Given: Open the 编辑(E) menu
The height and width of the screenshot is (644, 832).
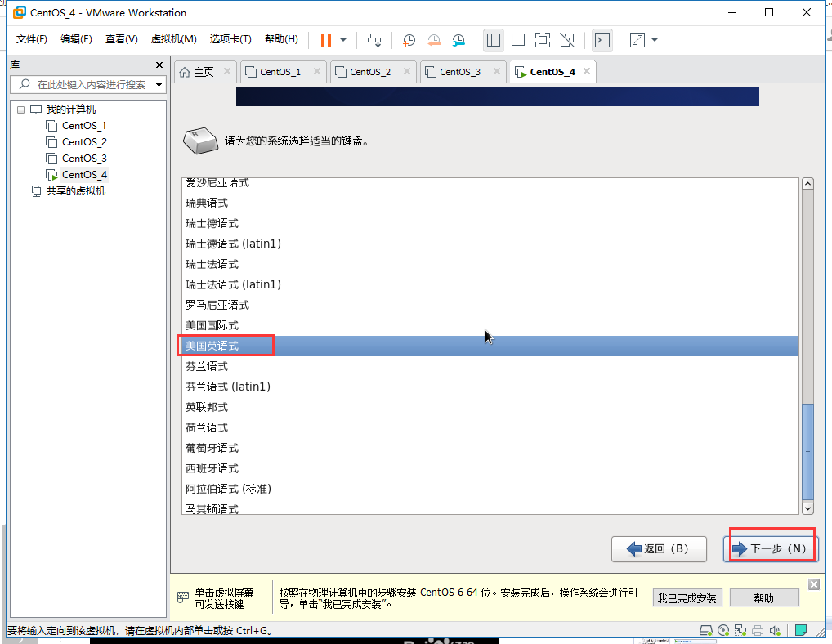Looking at the screenshot, I should [76, 39].
